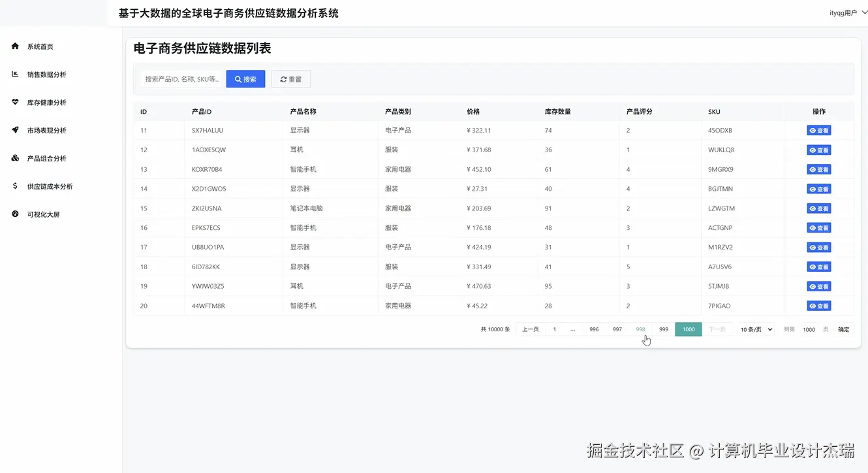View details for product EPKS7ECS
Image resolution: width=868 pixels, height=473 pixels.
(818, 228)
